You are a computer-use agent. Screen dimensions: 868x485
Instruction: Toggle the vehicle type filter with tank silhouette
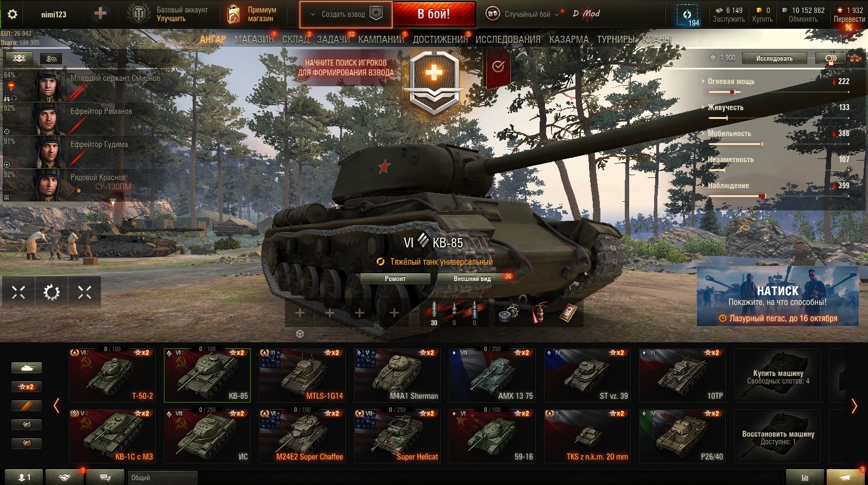26,368
